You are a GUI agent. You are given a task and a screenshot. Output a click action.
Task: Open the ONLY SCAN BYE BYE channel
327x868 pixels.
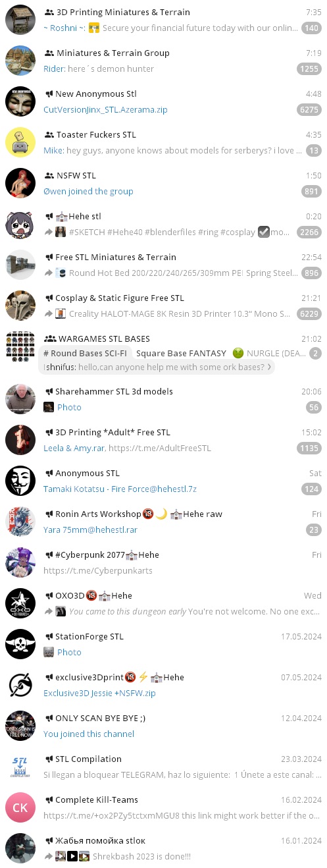tap(163, 726)
